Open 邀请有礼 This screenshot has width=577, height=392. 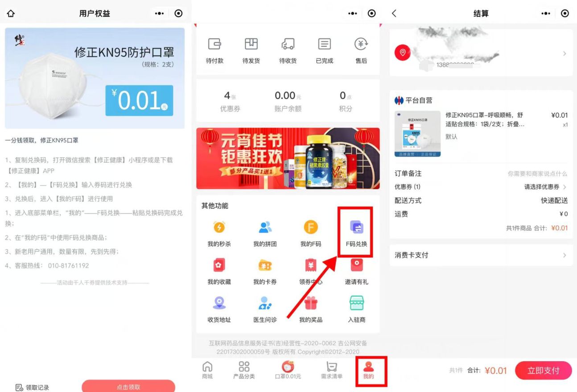coord(356,272)
